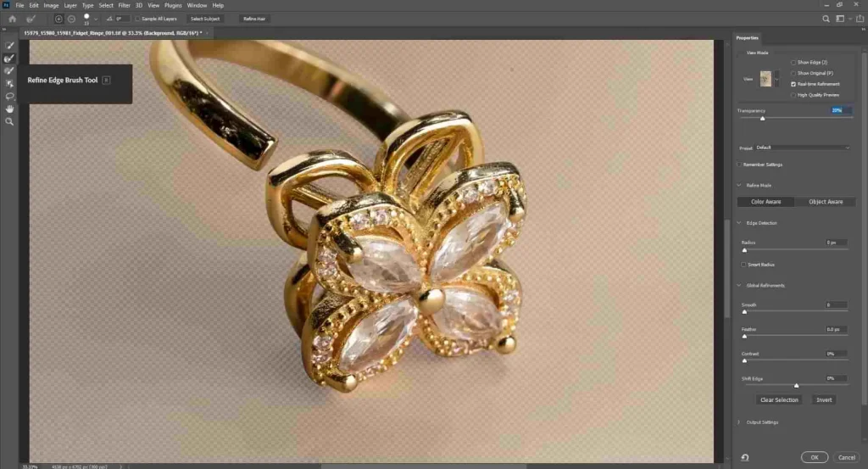Image resolution: width=868 pixels, height=469 pixels.
Task: Expand the toolbar double-arrow handle
Action: pyautogui.click(x=4, y=30)
